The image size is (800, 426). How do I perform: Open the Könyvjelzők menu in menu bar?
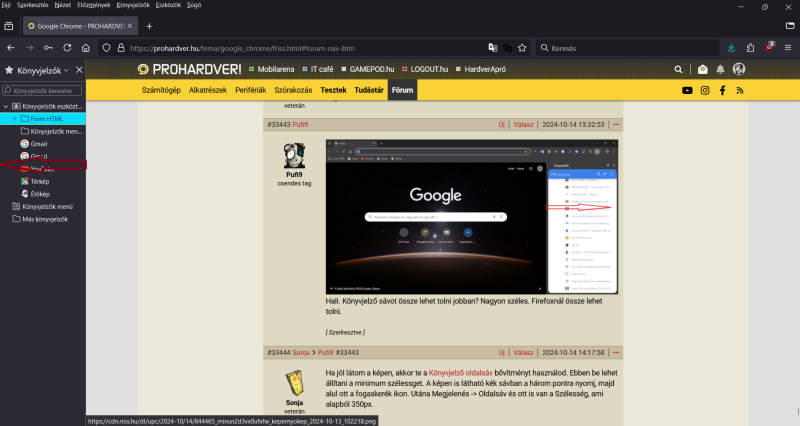[133, 5]
